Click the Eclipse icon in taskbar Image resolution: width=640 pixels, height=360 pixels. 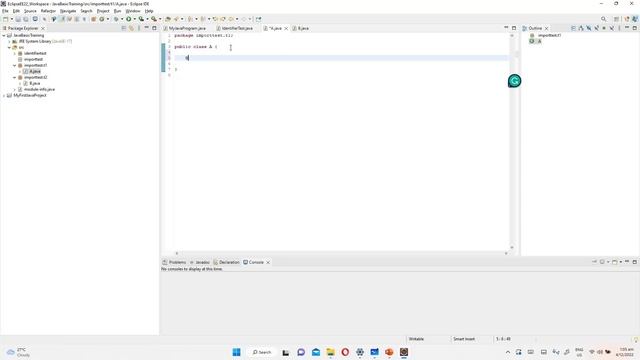pyautogui.click(x=404, y=352)
